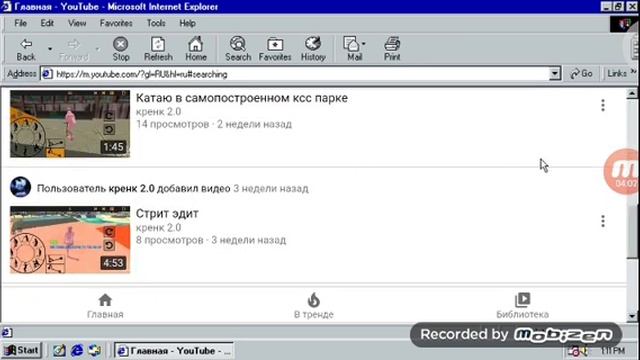Print the current page
Viewport: 640px width, 360px height.
392,49
